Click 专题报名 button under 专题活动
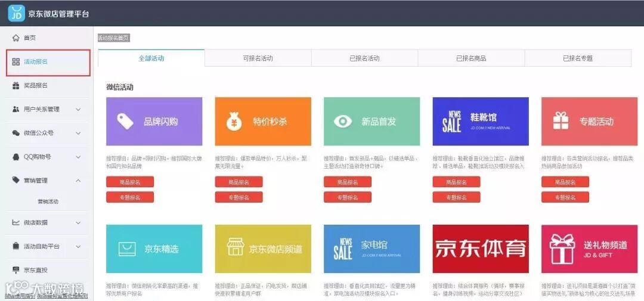The image size is (644, 301). point(565,197)
